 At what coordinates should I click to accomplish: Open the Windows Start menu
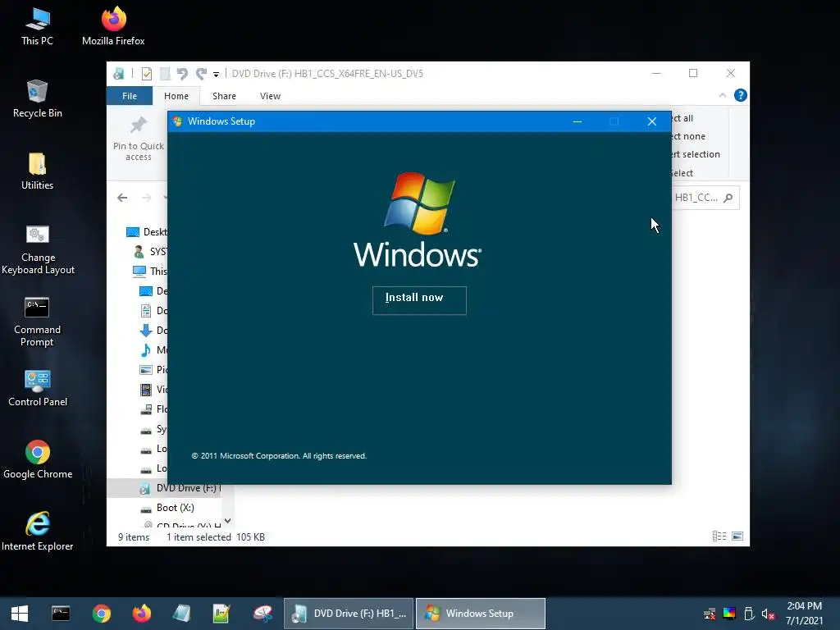(x=20, y=614)
